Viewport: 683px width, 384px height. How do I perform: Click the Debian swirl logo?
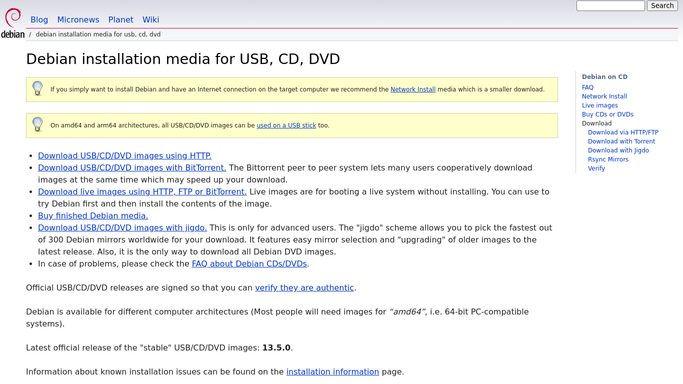[13, 23]
